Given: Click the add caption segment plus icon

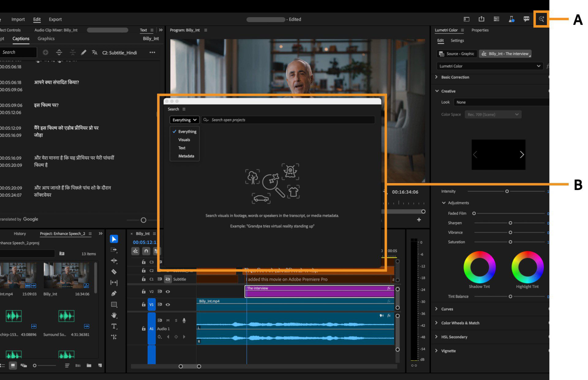Looking at the screenshot, I should [46, 52].
